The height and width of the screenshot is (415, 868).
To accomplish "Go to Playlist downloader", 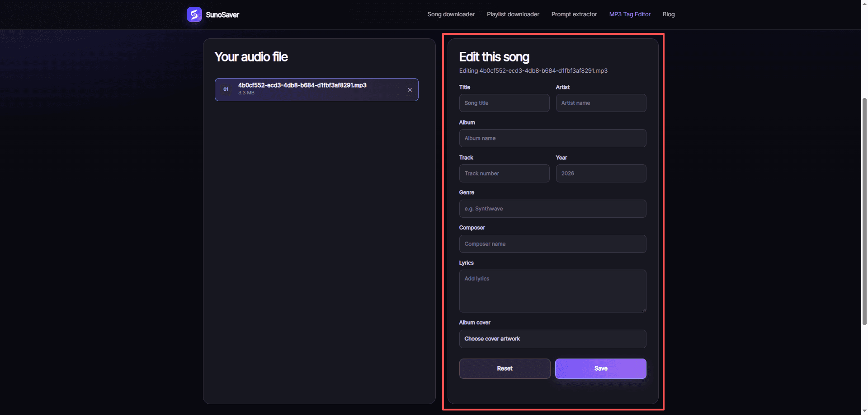I will (513, 14).
